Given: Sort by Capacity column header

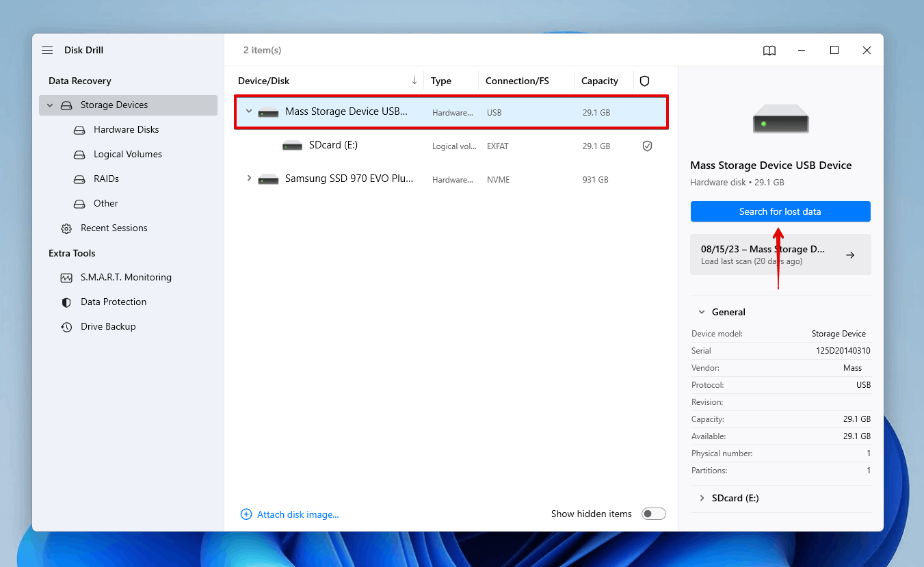Looking at the screenshot, I should [x=600, y=81].
